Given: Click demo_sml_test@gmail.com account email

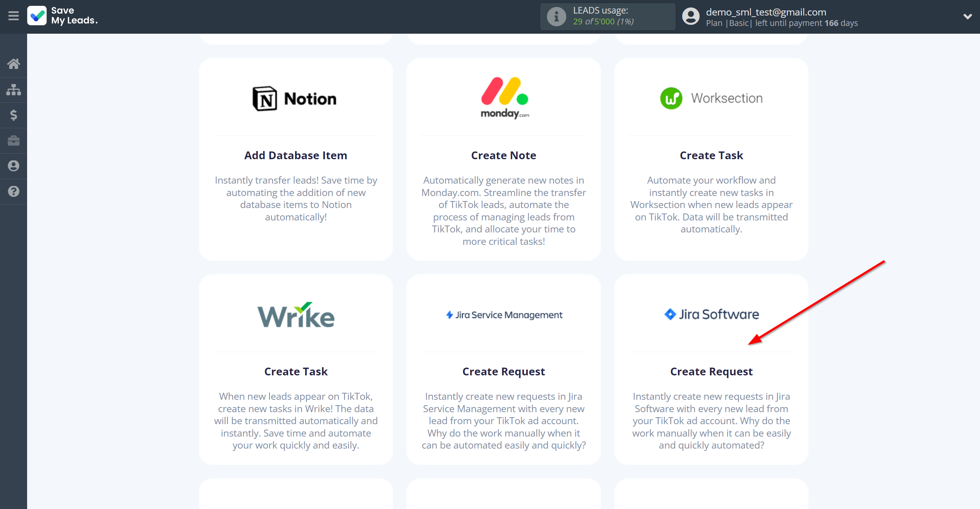Looking at the screenshot, I should tap(766, 12).
